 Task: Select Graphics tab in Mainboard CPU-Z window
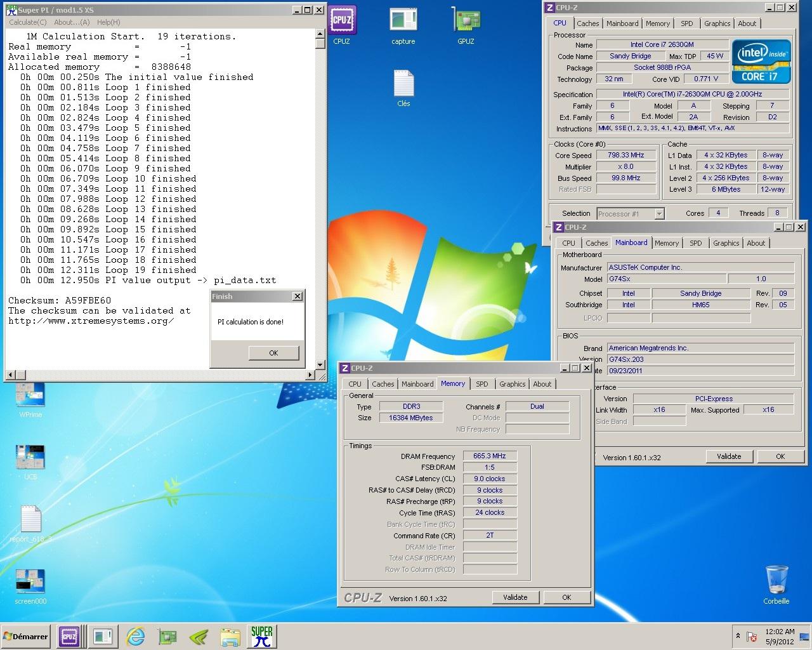[x=726, y=243]
